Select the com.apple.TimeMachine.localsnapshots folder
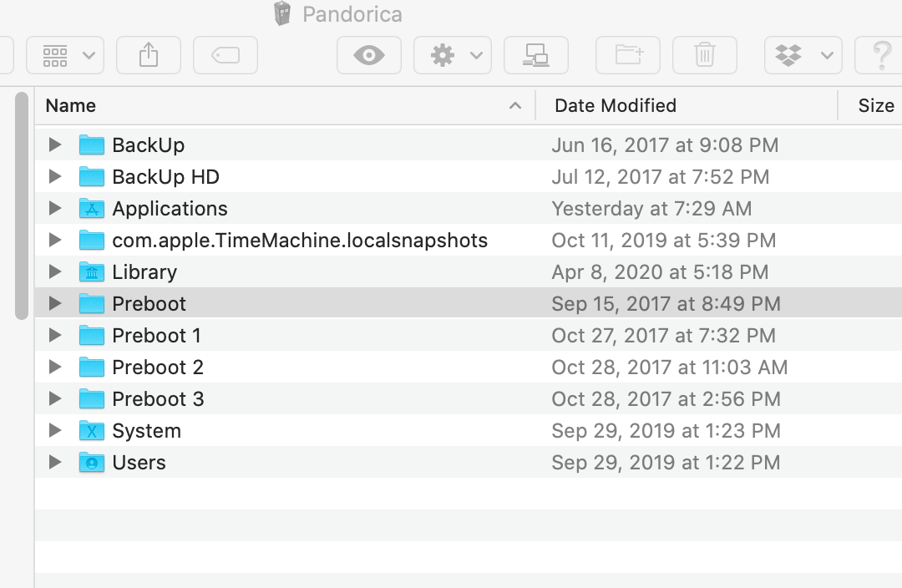The image size is (902, 588). 299,241
